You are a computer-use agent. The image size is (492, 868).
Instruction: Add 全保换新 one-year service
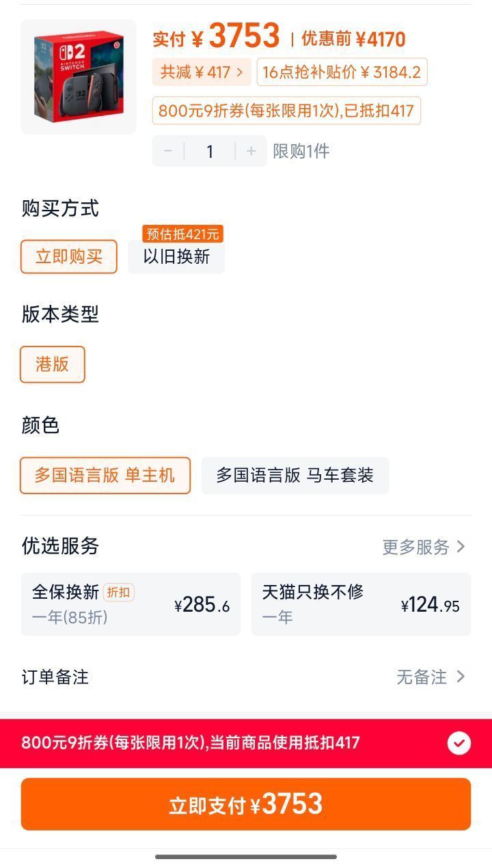pyautogui.click(x=131, y=604)
